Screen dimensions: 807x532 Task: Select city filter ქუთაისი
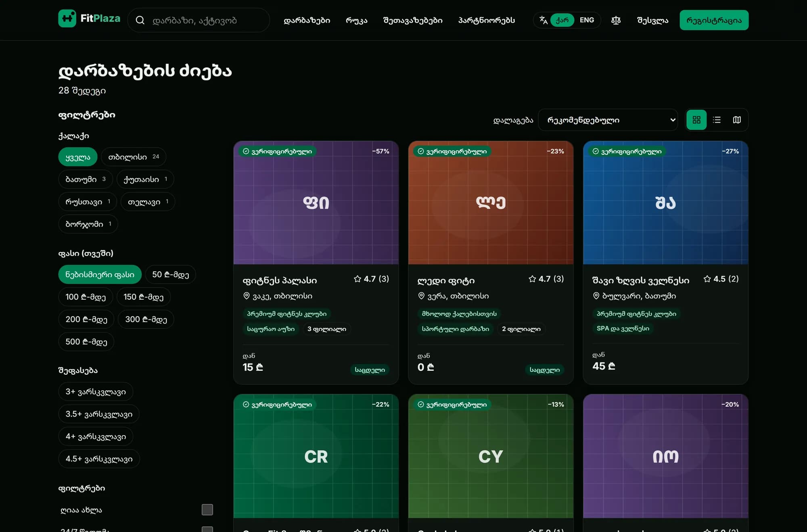[145, 179]
